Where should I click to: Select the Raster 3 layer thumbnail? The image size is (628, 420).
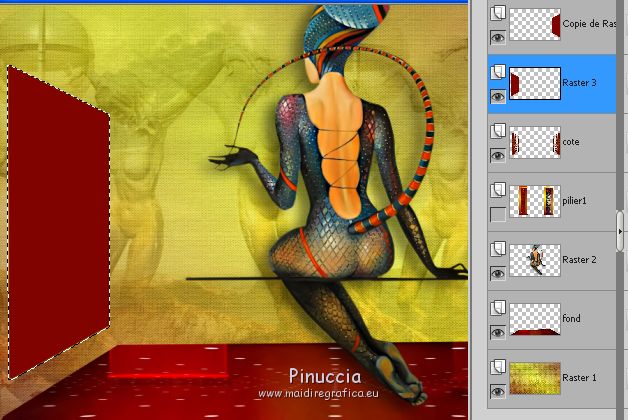point(535,83)
